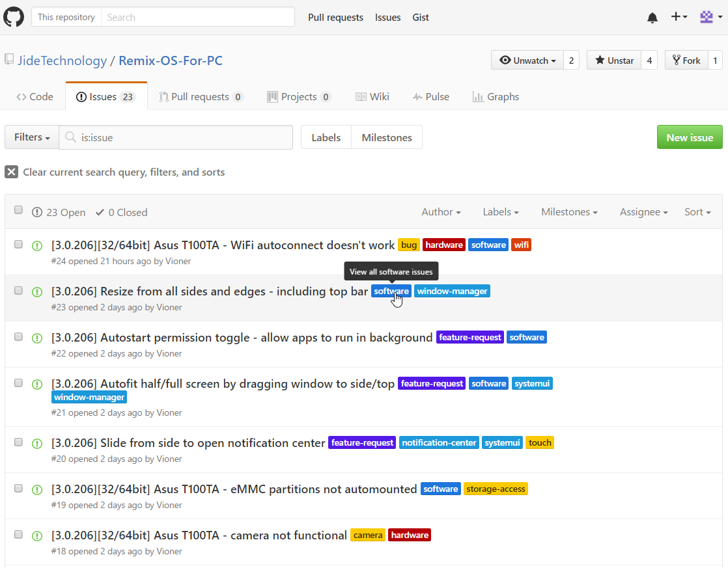
Task: Open the Pulse tab
Action: tap(431, 96)
